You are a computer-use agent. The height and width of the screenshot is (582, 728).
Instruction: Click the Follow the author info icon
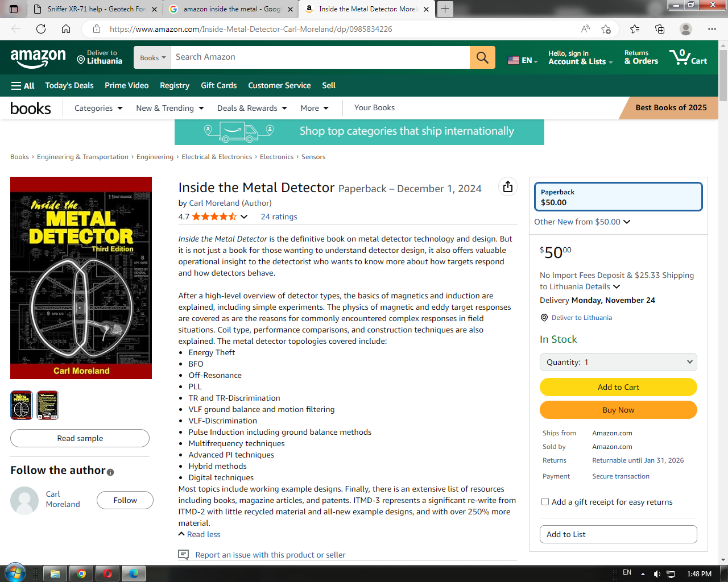(110, 472)
